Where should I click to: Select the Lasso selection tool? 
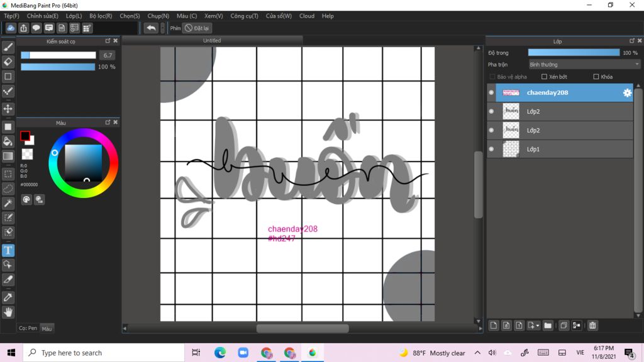pyautogui.click(x=8, y=189)
